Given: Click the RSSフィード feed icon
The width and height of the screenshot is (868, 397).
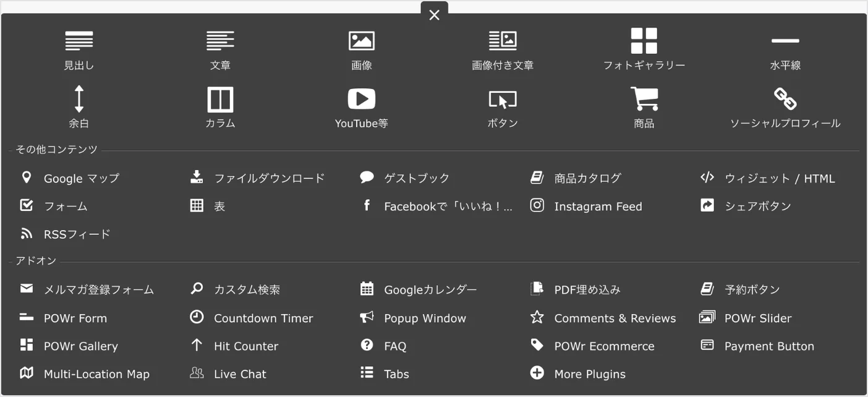Looking at the screenshot, I should click(x=26, y=234).
